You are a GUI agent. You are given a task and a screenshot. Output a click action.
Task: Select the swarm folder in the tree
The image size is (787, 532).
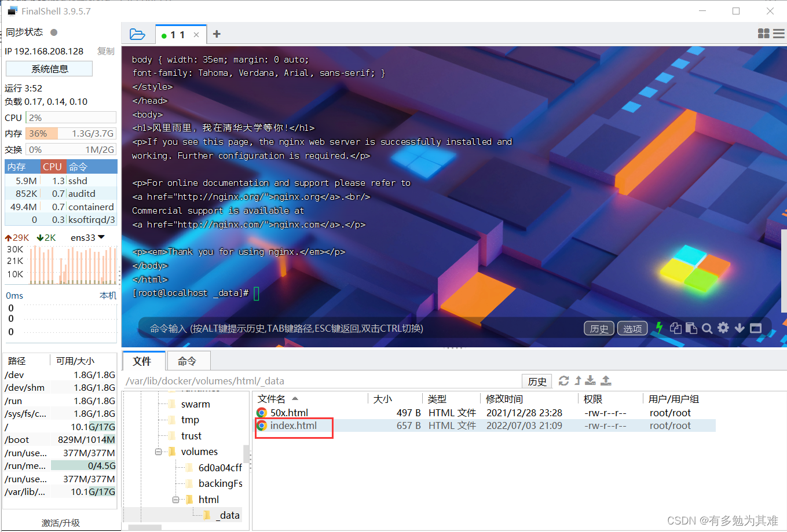pos(195,404)
